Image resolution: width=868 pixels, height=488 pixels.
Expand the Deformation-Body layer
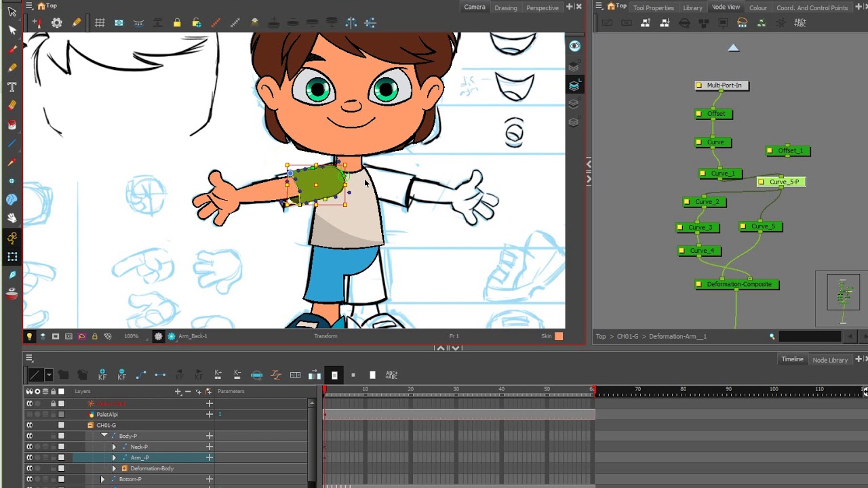[x=114, y=468]
